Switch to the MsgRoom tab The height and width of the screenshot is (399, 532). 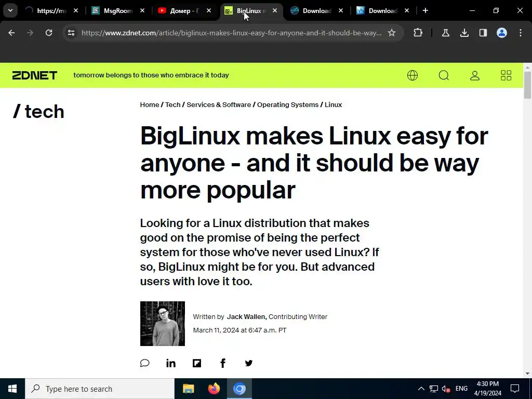(x=118, y=10)
